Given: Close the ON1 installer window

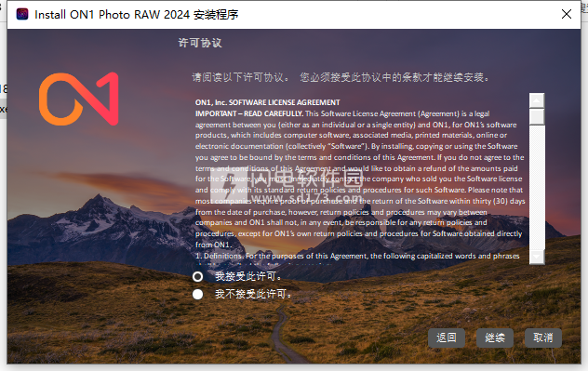Looking at the screenshot, I should pos(567,14).
